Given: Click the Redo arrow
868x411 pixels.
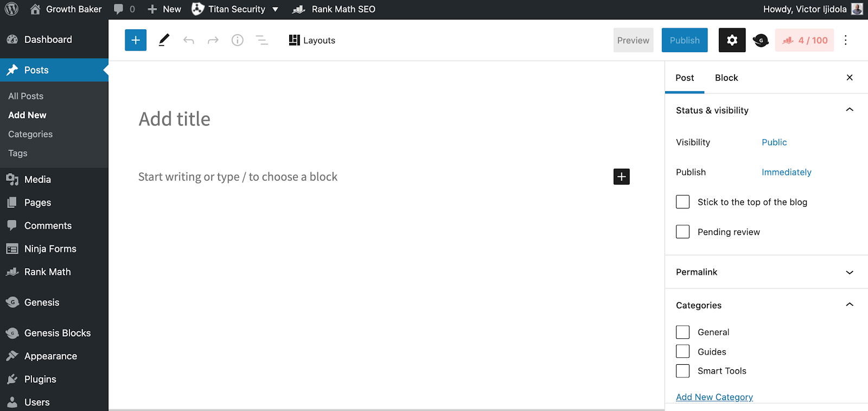Looking at the screenshot, I should click(213, 40).
